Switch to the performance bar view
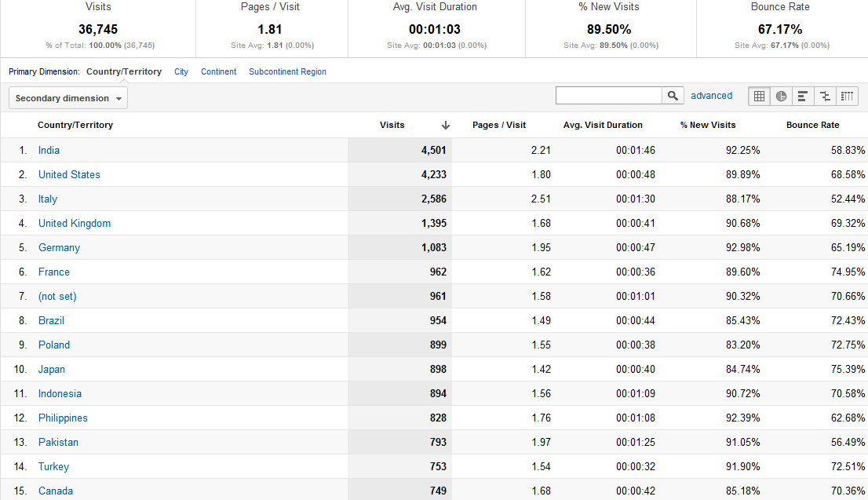This screenshot has height=500, width=868. click(x=803, y=96)
